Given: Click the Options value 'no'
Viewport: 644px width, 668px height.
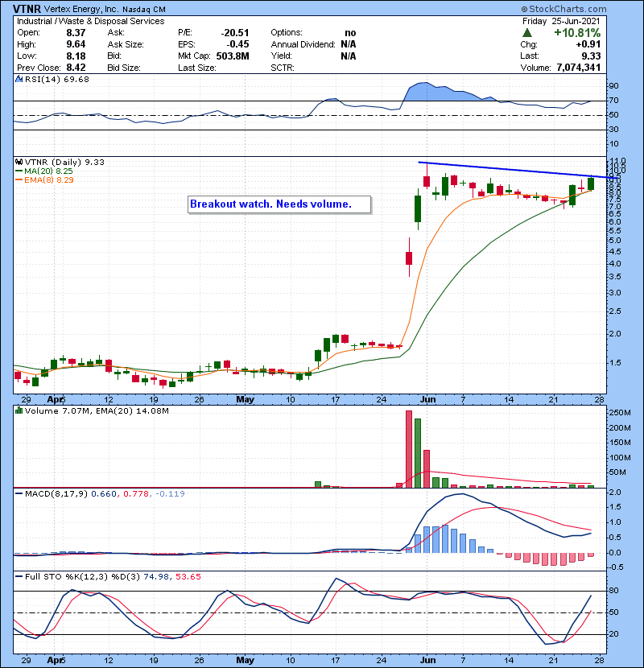Looking at the screenshot, I should point(350,33).
